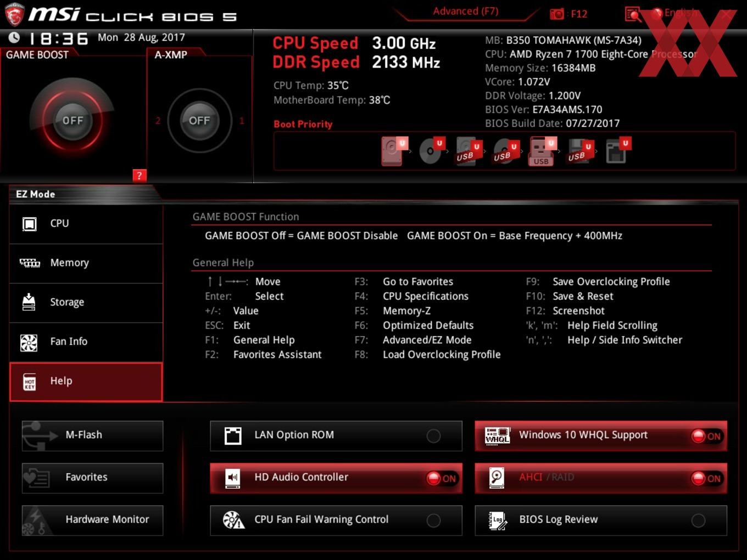Select A-XMP profile 1 number
747x560 pixels.
click(242, 121)
